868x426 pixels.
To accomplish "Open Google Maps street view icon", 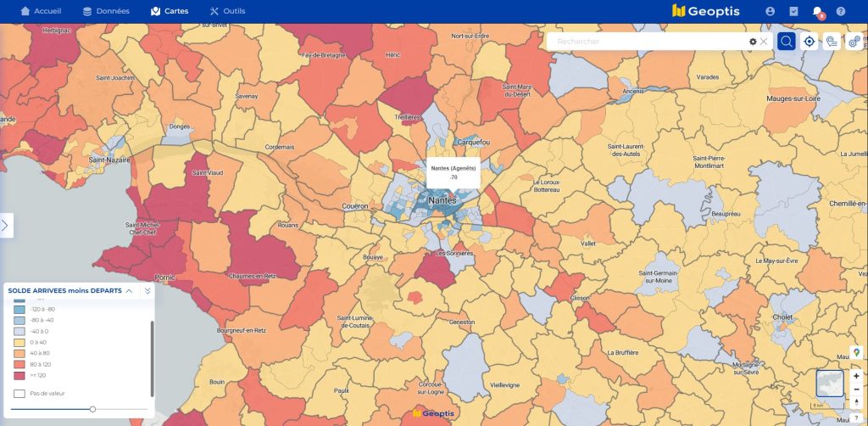I will coord(856,352).
